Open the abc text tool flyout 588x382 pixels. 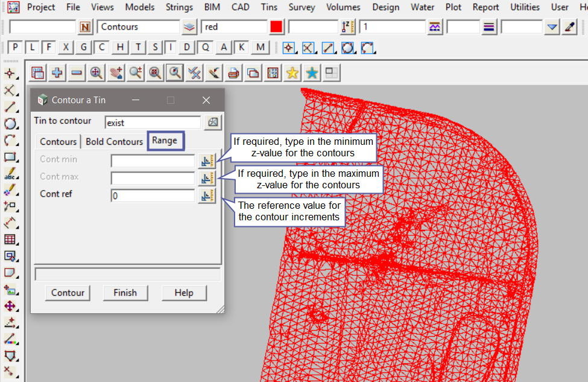[x=10, y=174]
